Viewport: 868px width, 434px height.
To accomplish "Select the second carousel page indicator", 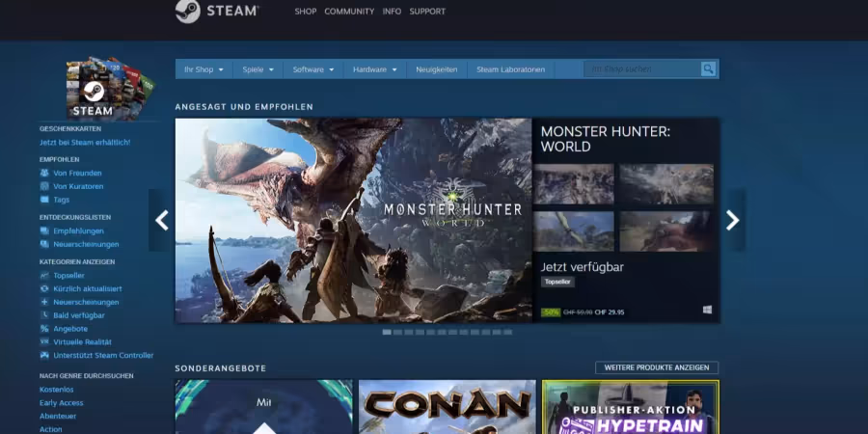I will (398, 332).
